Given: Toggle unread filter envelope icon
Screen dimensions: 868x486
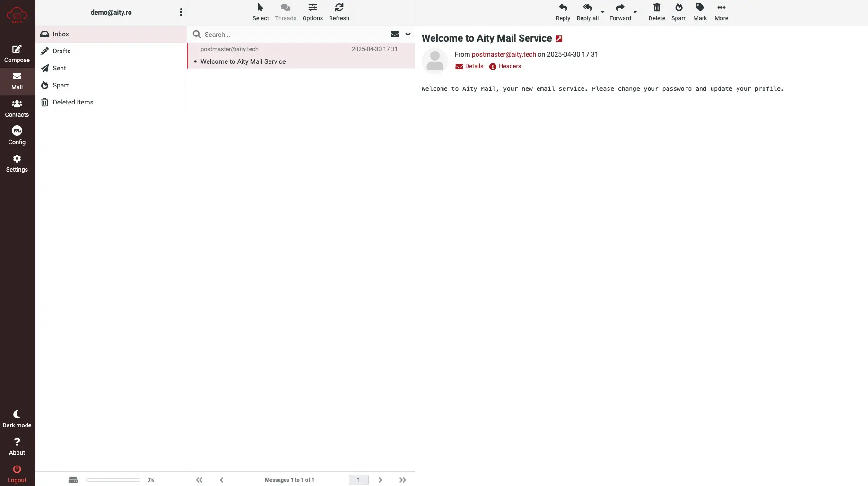Looking at the screenshot, I should click(x=395, y=34).
